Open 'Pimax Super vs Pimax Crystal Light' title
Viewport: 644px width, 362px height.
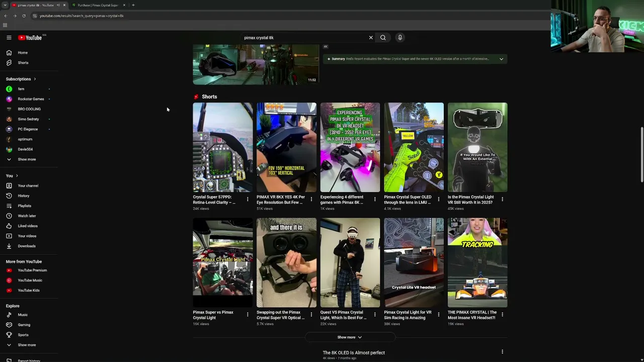click(213, 315)
